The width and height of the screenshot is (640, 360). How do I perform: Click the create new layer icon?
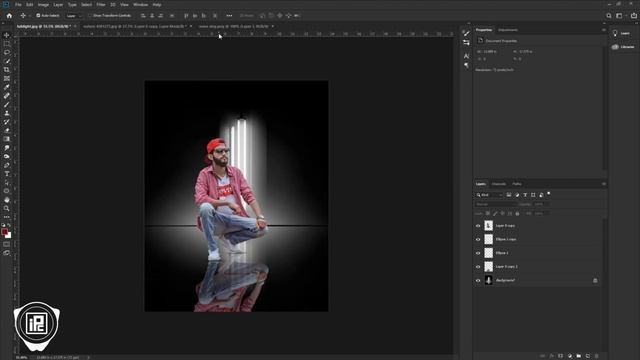(x=588, y=356)
